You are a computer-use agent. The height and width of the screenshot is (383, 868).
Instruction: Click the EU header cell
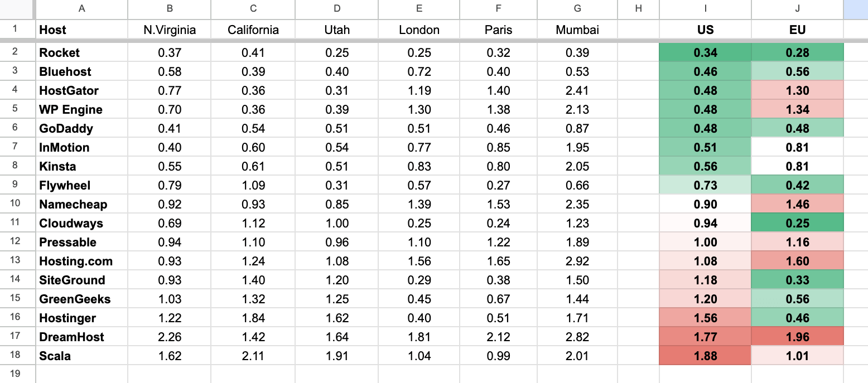(x=797, y=30)
